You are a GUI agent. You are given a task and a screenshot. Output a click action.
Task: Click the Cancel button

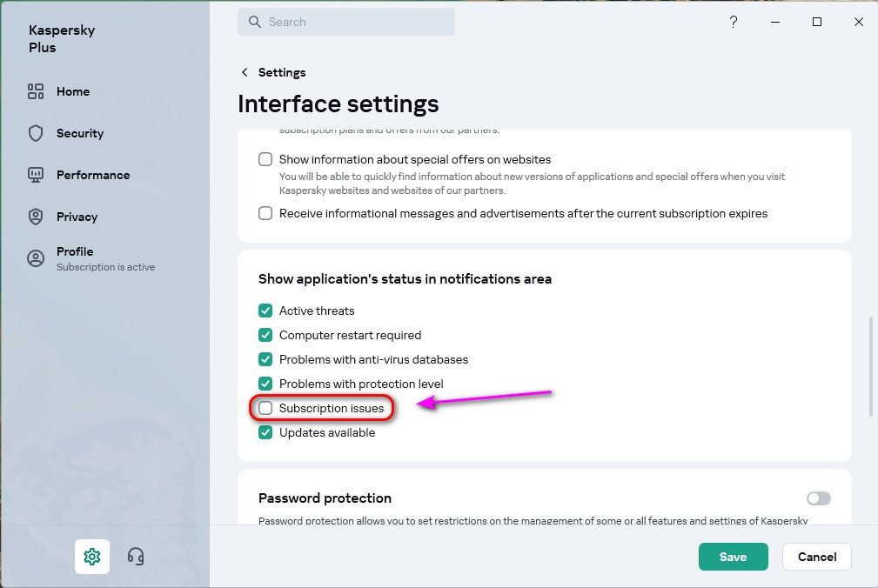816,557
